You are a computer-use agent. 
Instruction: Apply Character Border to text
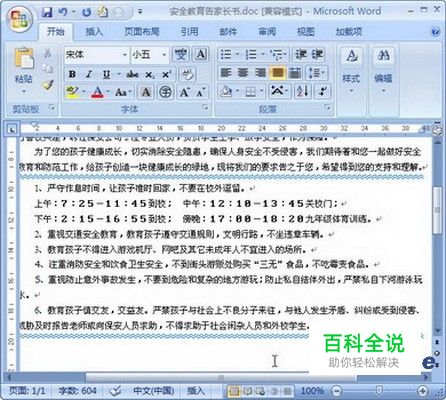(201, 54)
